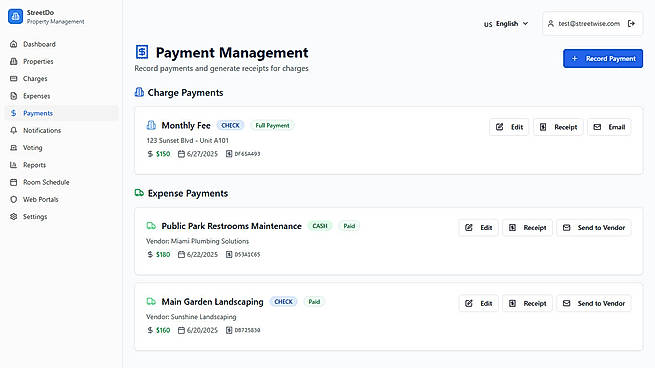Click the logout icon next to email
The image size is (655, 368).
pyautogui.click(x=632, y=24)
